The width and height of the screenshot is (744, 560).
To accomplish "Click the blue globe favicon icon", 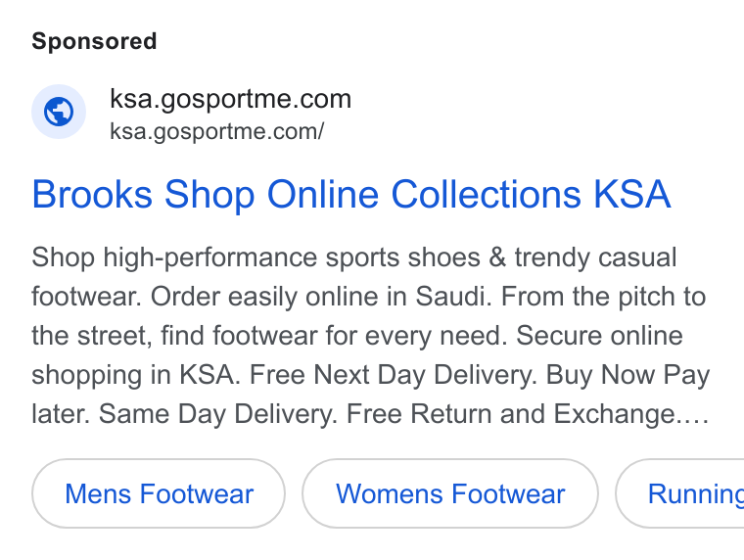I will (59, 112).
